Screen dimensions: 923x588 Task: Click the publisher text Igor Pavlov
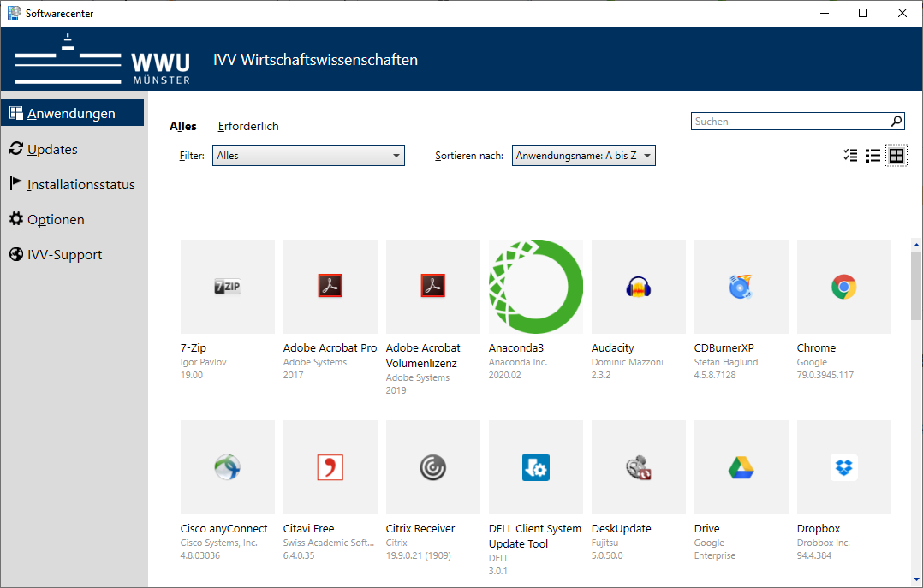(x=203, y=362)
